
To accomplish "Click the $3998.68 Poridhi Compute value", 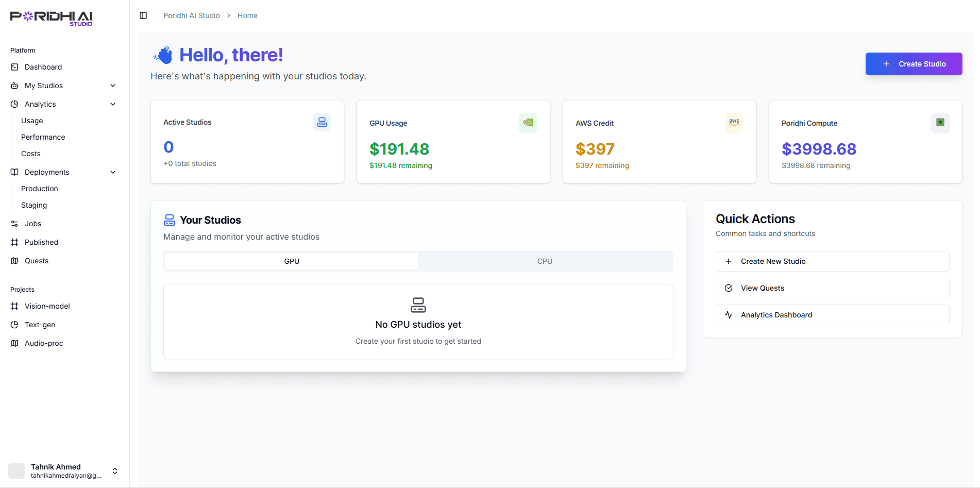I will pyautogui.click(x=819, y=149).
